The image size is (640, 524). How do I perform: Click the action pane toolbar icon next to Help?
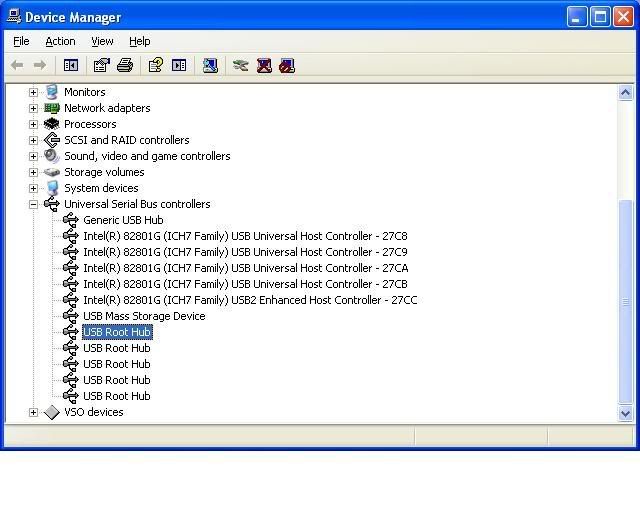click(x=179, y=65)
